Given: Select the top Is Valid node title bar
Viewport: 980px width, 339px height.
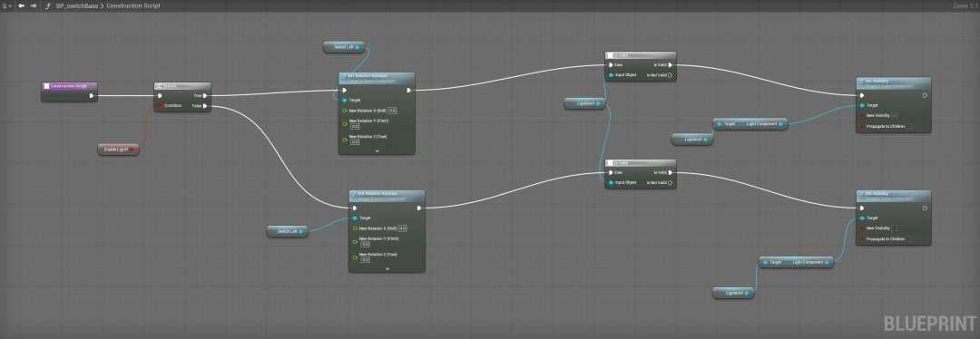Looking at the screenshot, I should (x=640, y=55).
